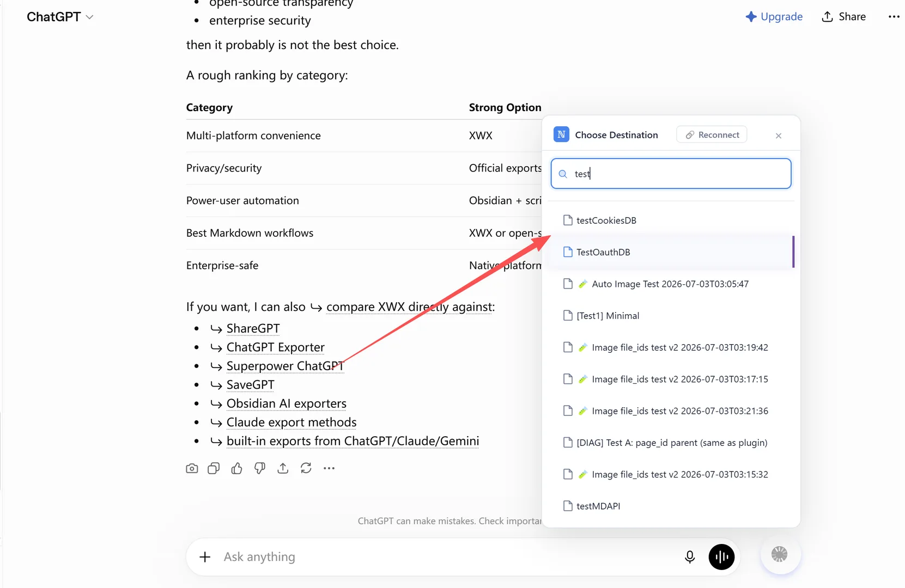This screenshot has width=905, height=588.
Task: Click the camera screenshot icon under the response
Action: 192,468
